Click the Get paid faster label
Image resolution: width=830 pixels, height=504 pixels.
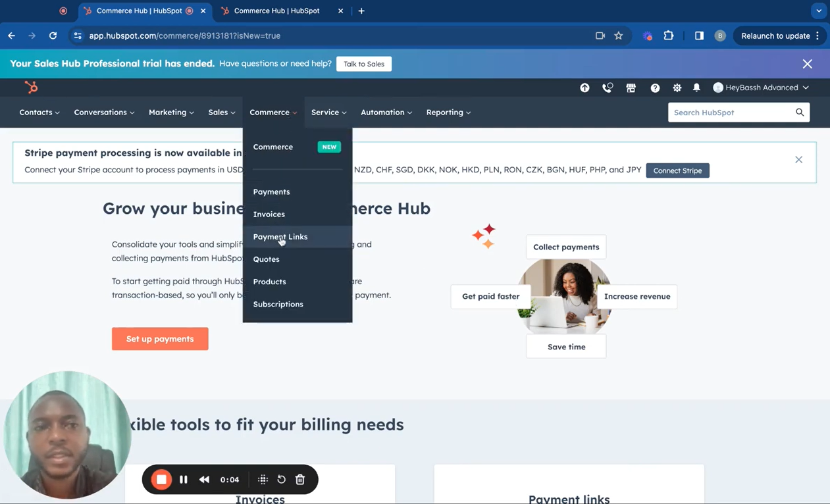pyautogui.click(x=490, y=296)
